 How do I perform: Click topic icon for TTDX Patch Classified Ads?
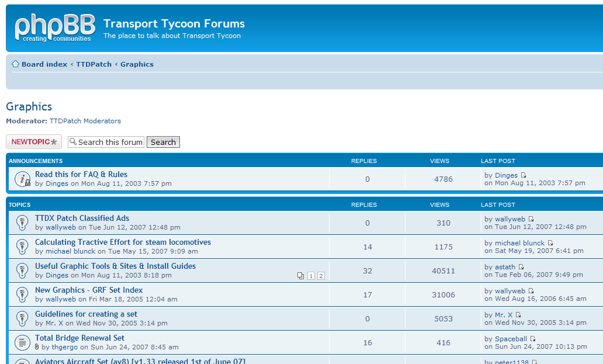click(x=22, y=223)
